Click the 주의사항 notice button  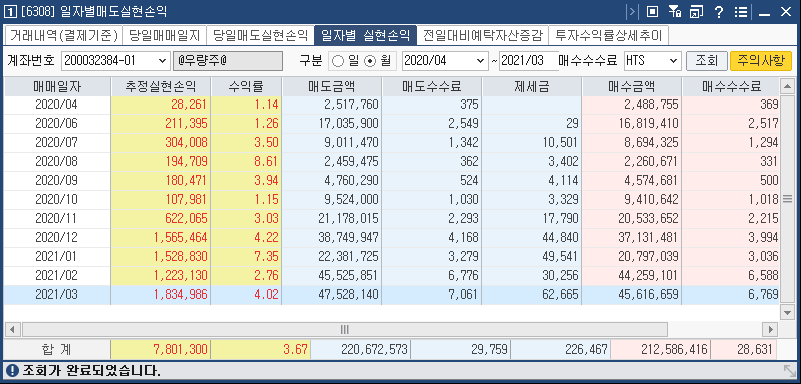[761, 61]
